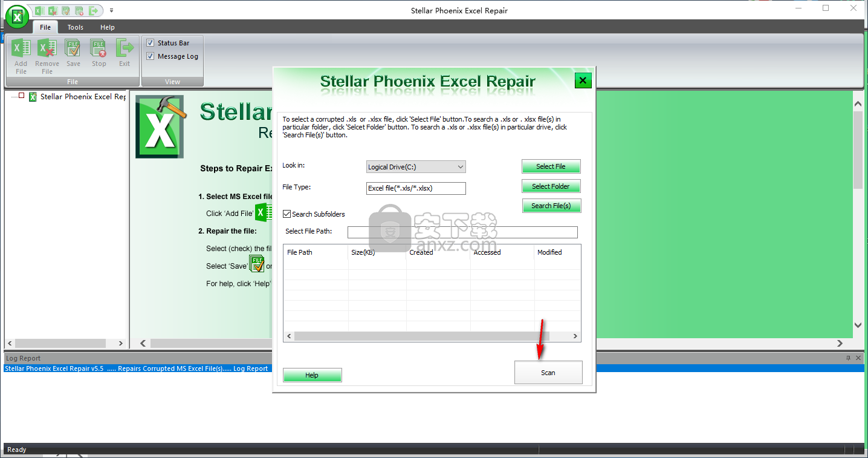This screenshot has width=868, height=458.
Task: Click the Size(KB) column header
Action: [x=377, y=252]
